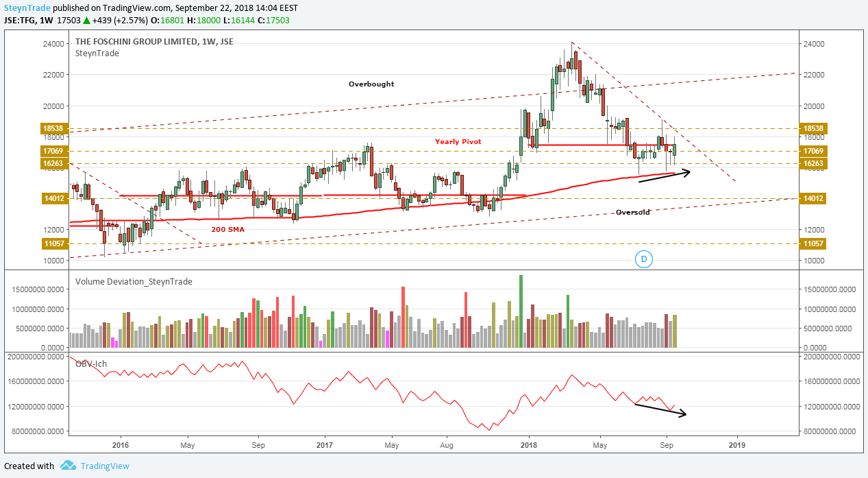Open the SteynTrade author link
The image size is (868, 478).
[x=26, y=7]
